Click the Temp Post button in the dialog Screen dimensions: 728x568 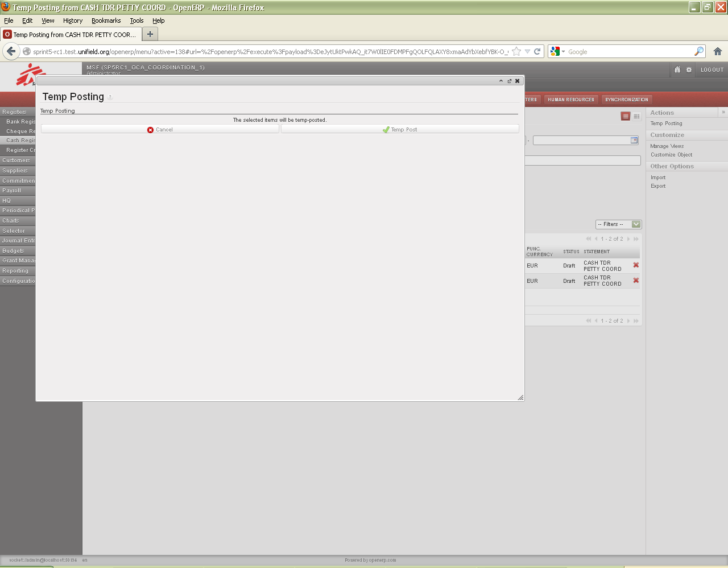tap(400, 130)
